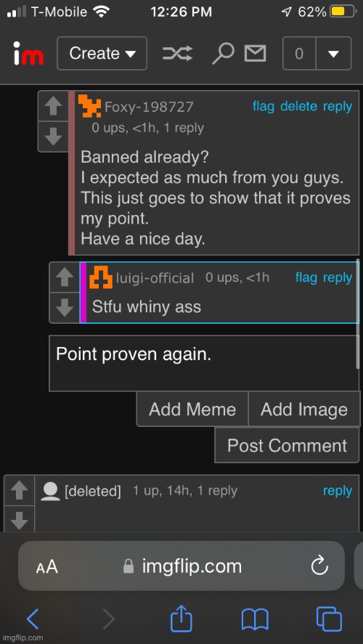The width and height of the screenshot is (363, 644).
Task: Downvote luigi-official's reply
Action: [65, 308]
